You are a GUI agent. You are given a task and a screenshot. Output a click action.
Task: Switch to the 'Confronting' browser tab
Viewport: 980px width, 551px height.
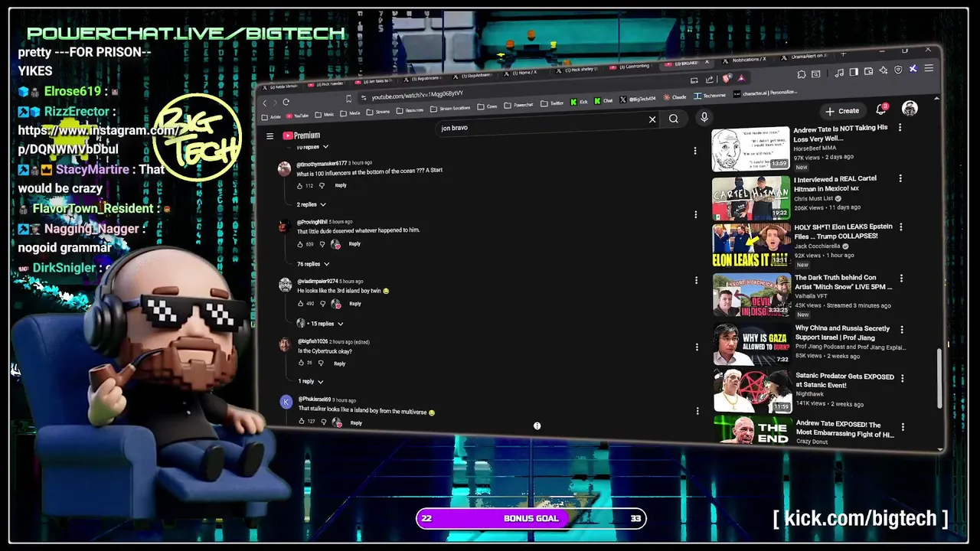(x=632, y=67)
